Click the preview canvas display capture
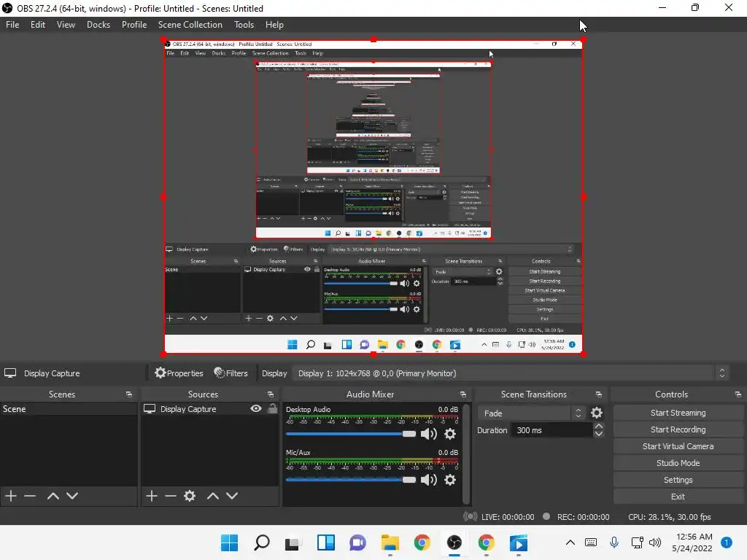 click(373, 197)
